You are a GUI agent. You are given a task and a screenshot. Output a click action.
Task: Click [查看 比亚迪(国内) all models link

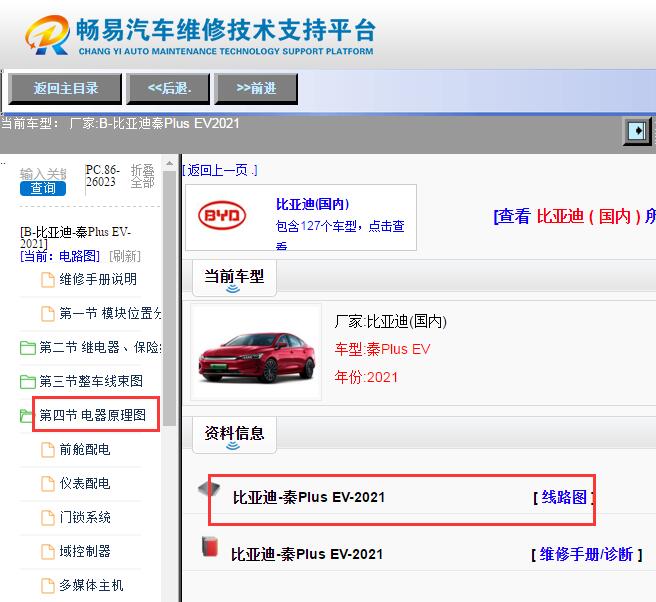click(575, 216)
